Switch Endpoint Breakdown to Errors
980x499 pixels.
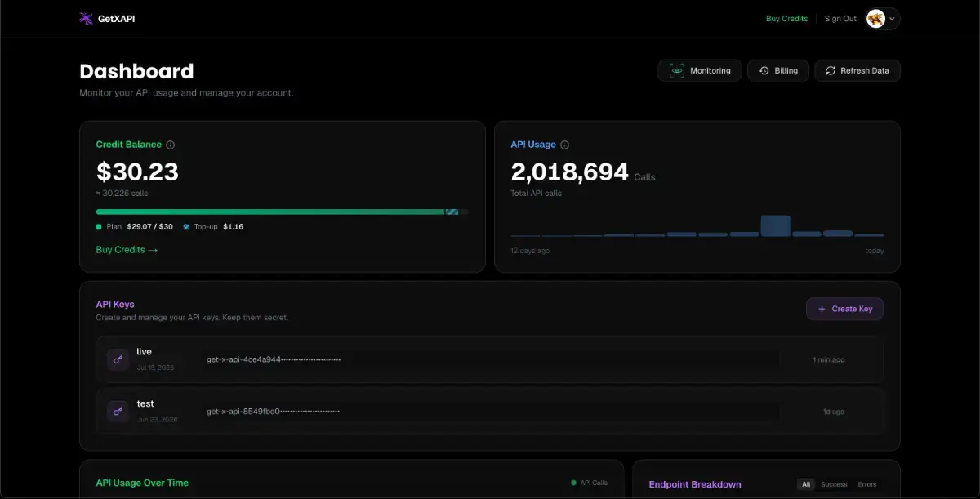pos(867,484)
